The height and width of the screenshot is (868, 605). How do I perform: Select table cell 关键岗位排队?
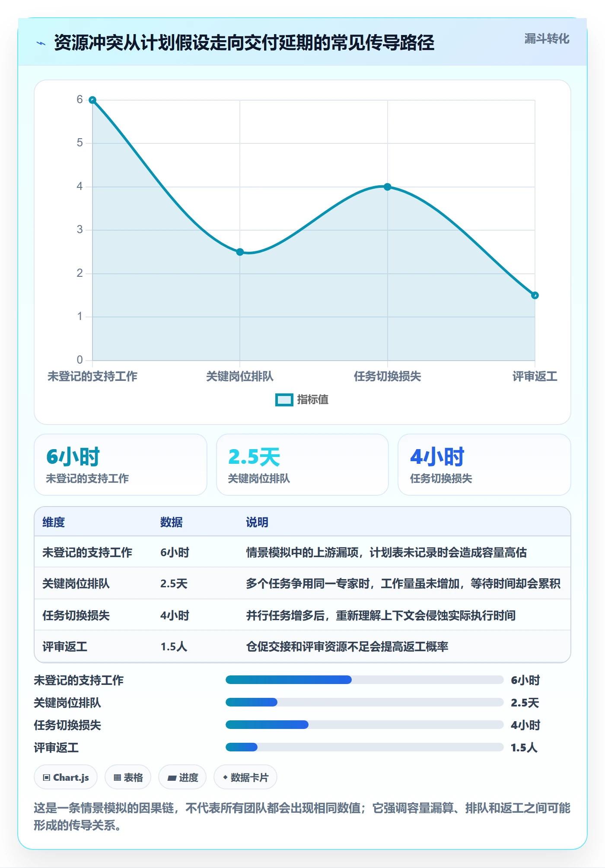76,583
